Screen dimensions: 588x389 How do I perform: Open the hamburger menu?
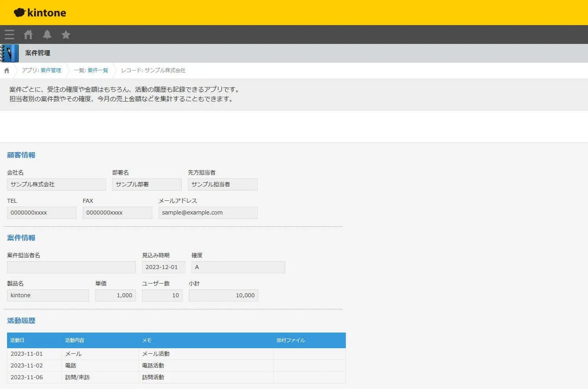(9, 35)
